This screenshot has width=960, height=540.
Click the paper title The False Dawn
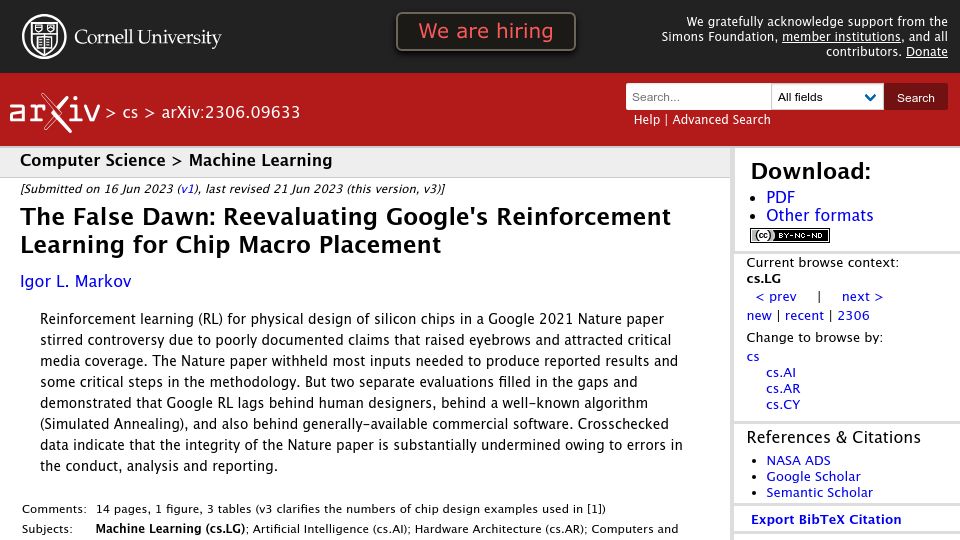pos(345,231)
